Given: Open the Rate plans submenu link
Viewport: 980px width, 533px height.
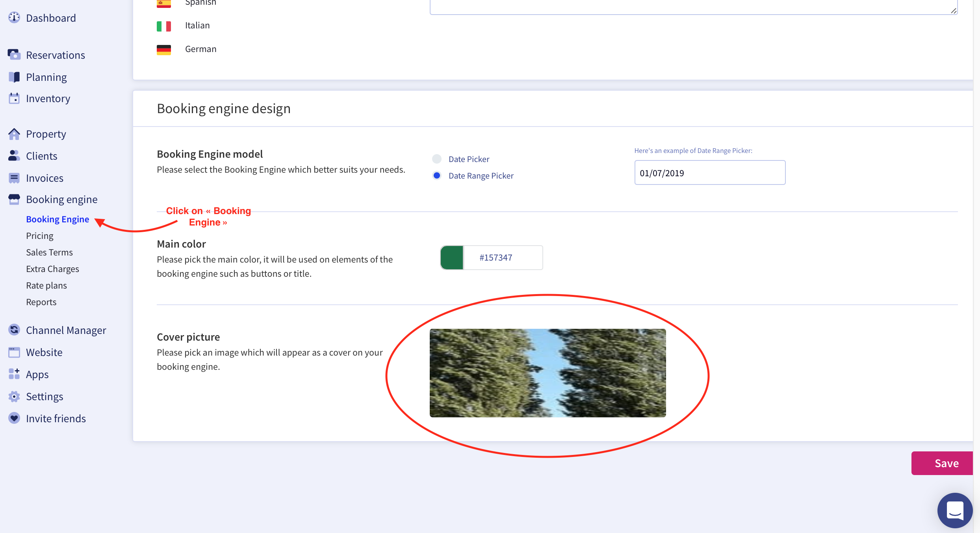Looking at the screenshot, I should (x=46, y=285).
